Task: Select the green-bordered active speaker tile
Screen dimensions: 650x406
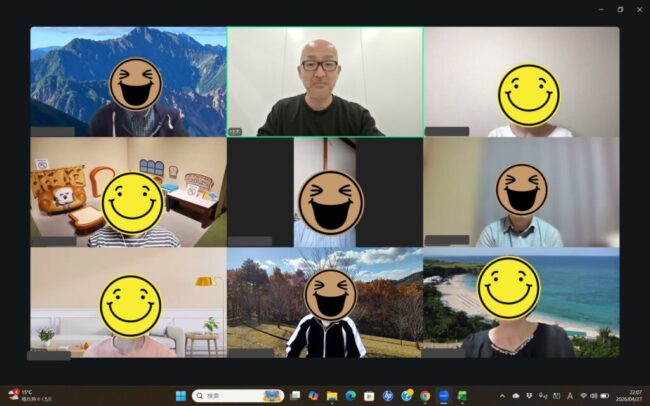Action: 324,82
